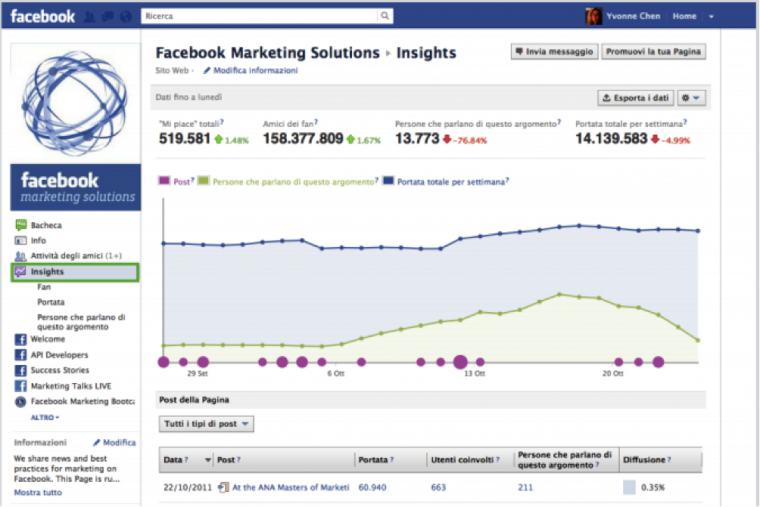Open the friend requests icon
760x507 pixels.
[x=91, y=17]
